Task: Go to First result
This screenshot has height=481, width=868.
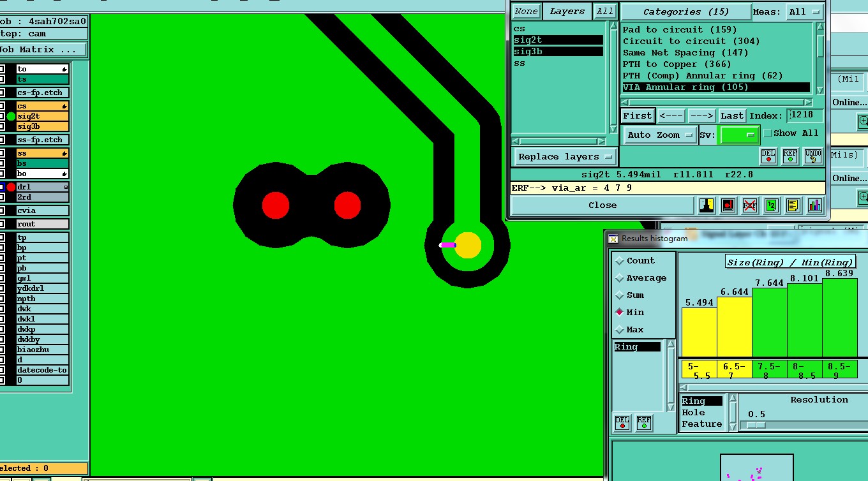Action: [638, 115]
